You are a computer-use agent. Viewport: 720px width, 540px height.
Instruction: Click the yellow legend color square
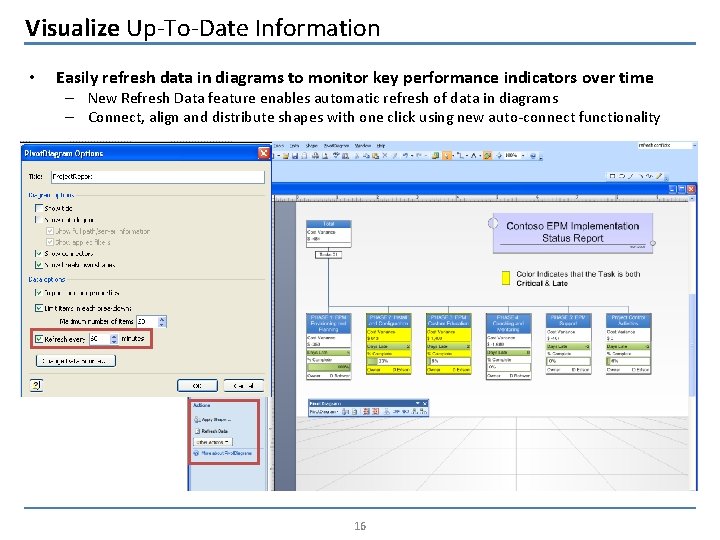506,278
